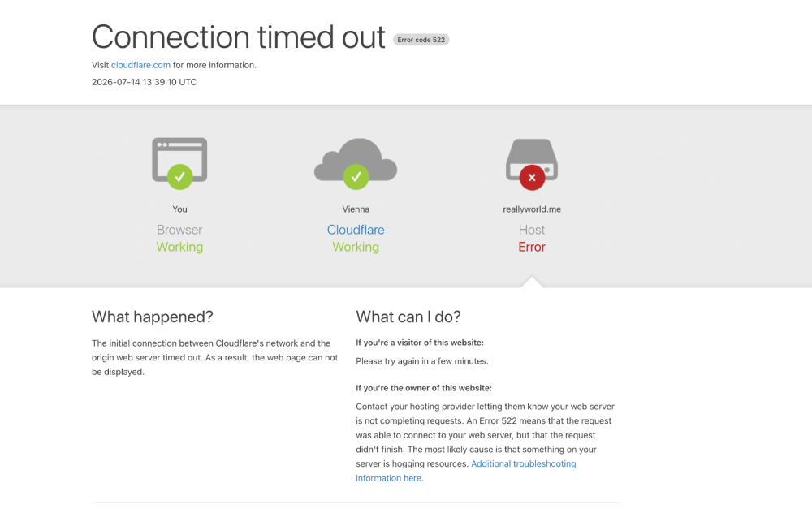The width and height of the screenshot is (812, 513).
Task: Open the cloudflare.com link
Action: [140, 65]
